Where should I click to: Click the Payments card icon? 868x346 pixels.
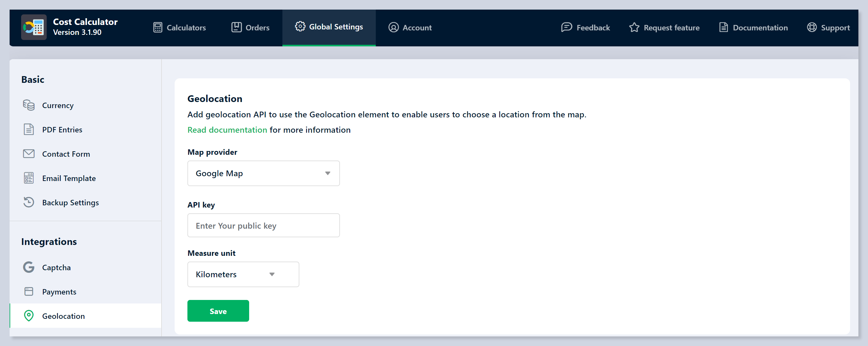click(29, 291)
